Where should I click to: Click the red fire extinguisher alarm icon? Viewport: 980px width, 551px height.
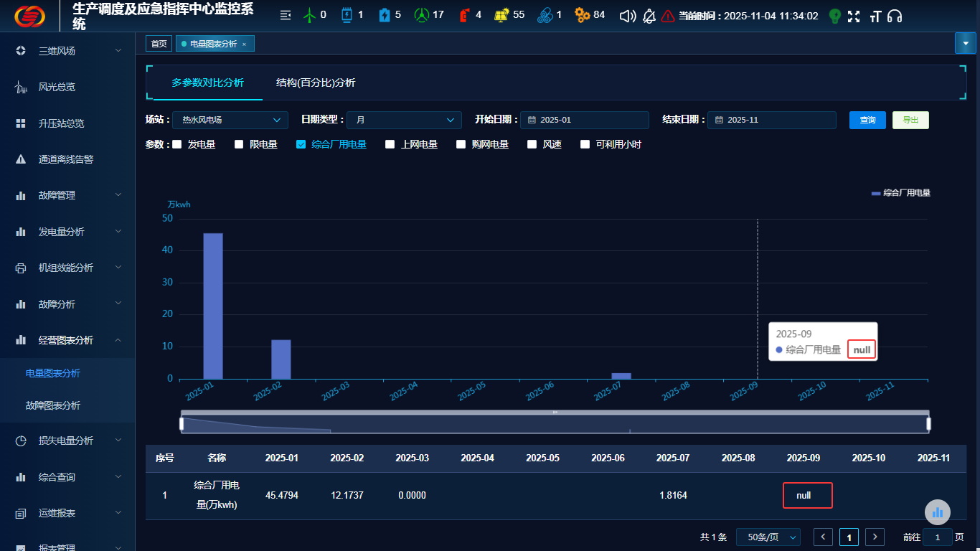click(x=463, y=15)
